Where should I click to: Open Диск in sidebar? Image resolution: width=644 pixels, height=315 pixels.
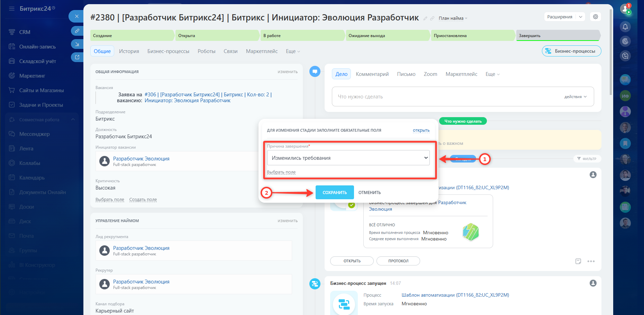(x=25, y=221)
